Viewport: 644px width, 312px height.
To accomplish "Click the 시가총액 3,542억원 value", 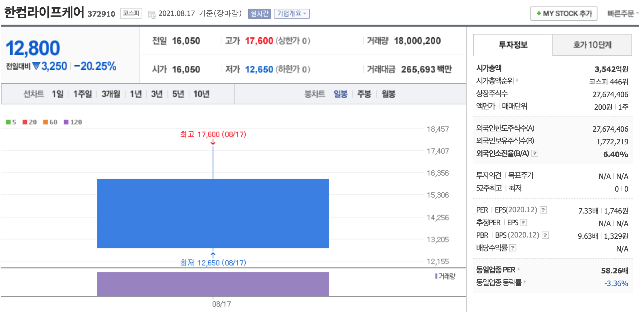I will pyautogui.click(x=611, y=69).
